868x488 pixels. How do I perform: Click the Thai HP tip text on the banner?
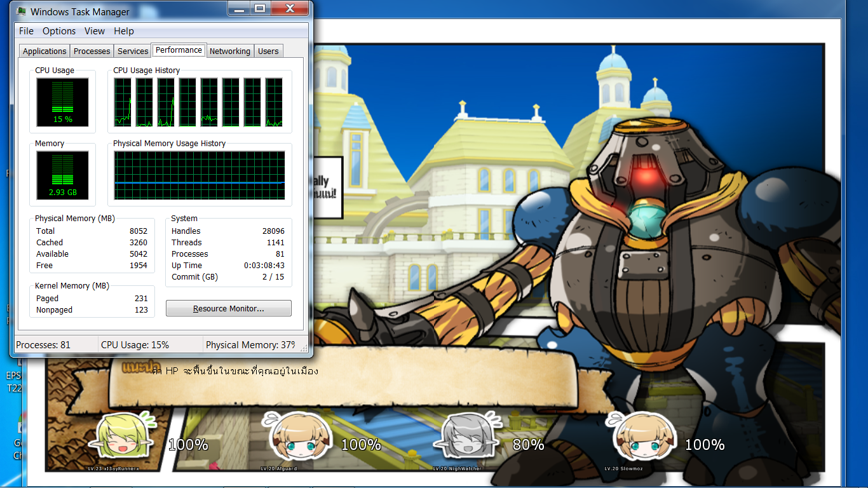pyautogui.click(x=236, y=371)
